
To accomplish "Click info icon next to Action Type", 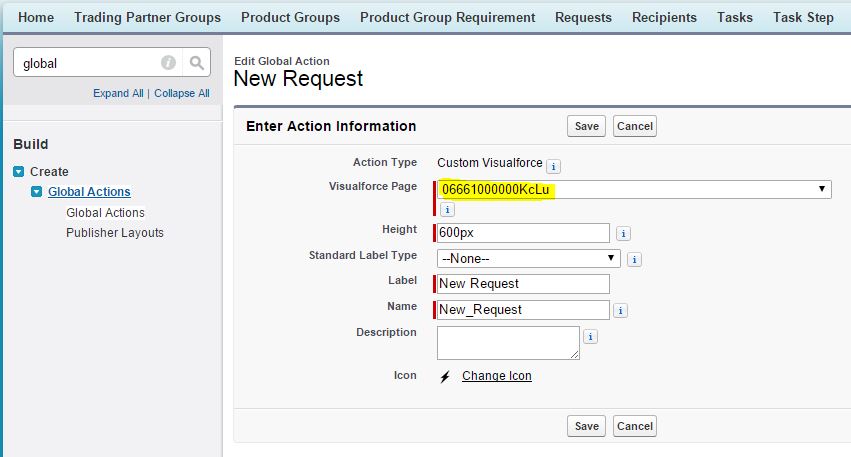I will [553, 166].
